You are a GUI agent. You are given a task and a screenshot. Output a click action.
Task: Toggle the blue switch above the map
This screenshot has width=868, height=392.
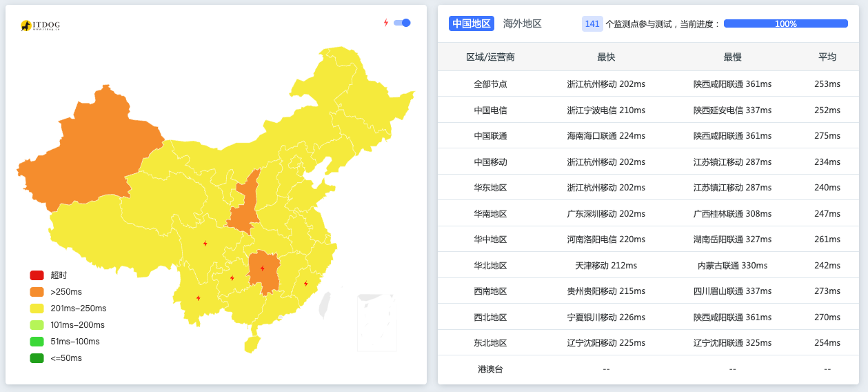tap(402, 23)
